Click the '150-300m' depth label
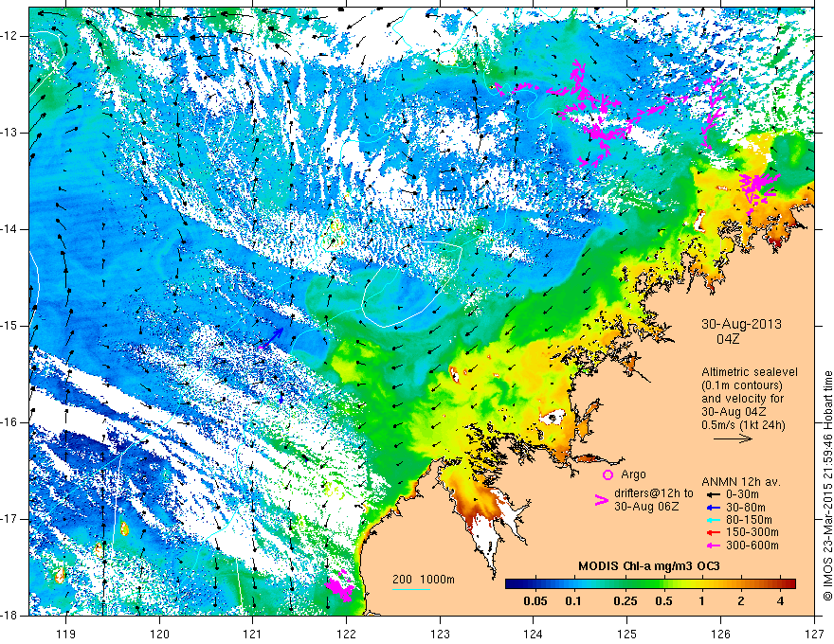This screenshot has width=834, height=644. coord(752,533)
